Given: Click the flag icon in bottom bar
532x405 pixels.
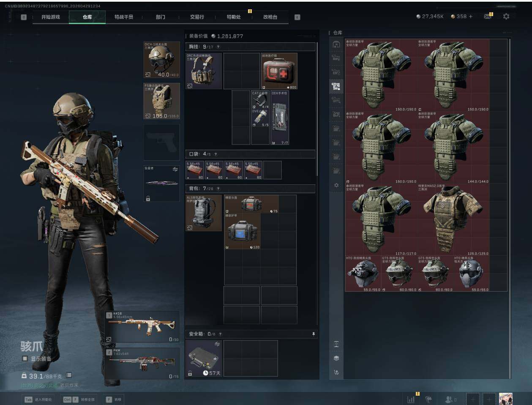Looking at the screenshot, I should [428, 399].
